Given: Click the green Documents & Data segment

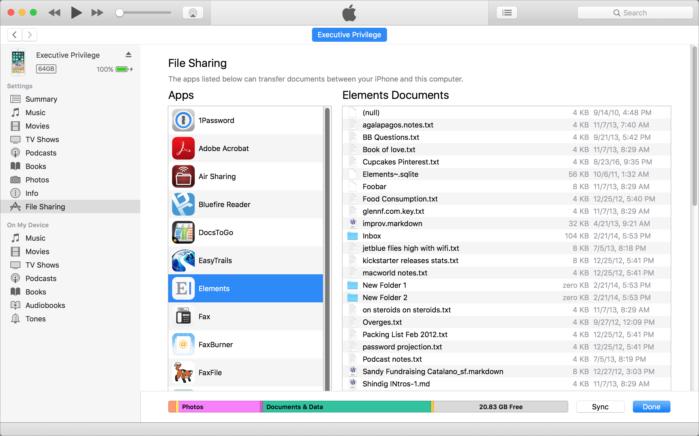Looking at the screenshot, I should [x=346, y=407].
